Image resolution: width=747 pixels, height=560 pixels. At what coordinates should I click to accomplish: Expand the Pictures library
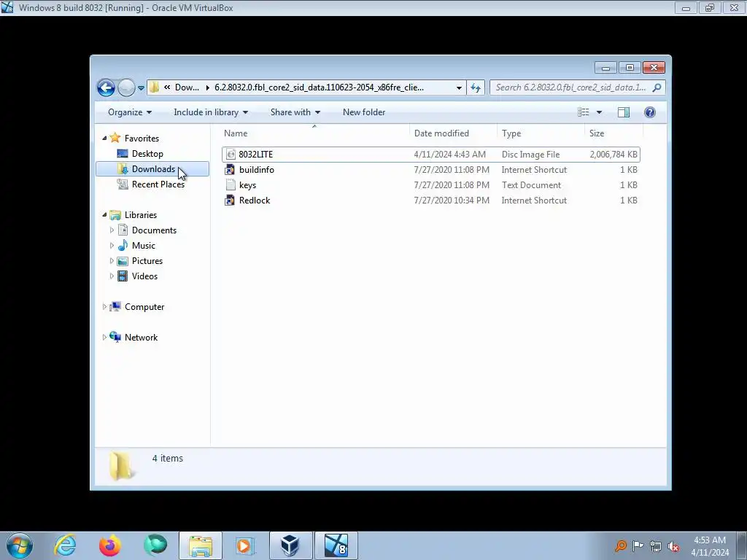pos(112,261)
